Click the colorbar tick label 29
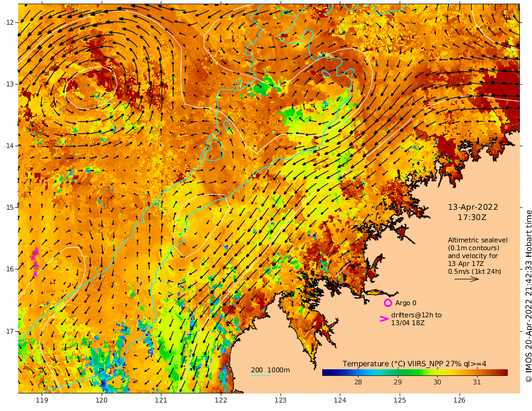Viewport: 532px width, 411px height. tap(398, 382)
